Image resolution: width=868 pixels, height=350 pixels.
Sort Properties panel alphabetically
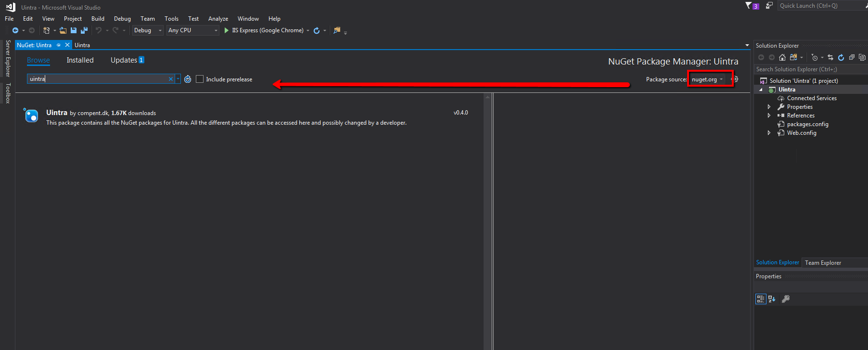(x=772, y=299)
